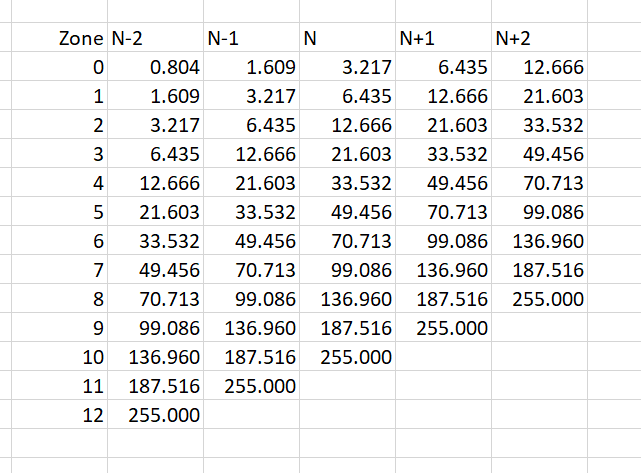The width and height of the screenshot is (641, 473).
Task: Select 1.609 in Zone 1 row
Action: (x=156, y=95)
